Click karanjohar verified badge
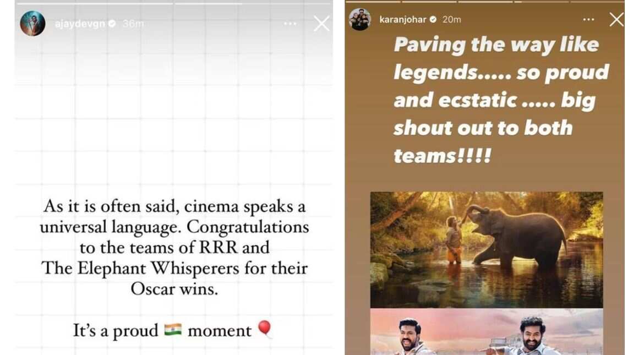 [x=433, y=19]
